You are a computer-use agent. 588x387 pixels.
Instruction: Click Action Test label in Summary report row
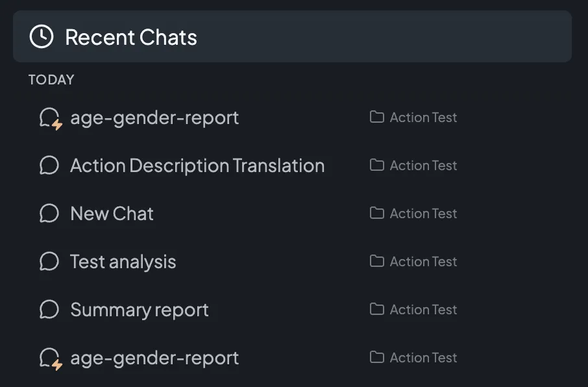coord(423,310)
